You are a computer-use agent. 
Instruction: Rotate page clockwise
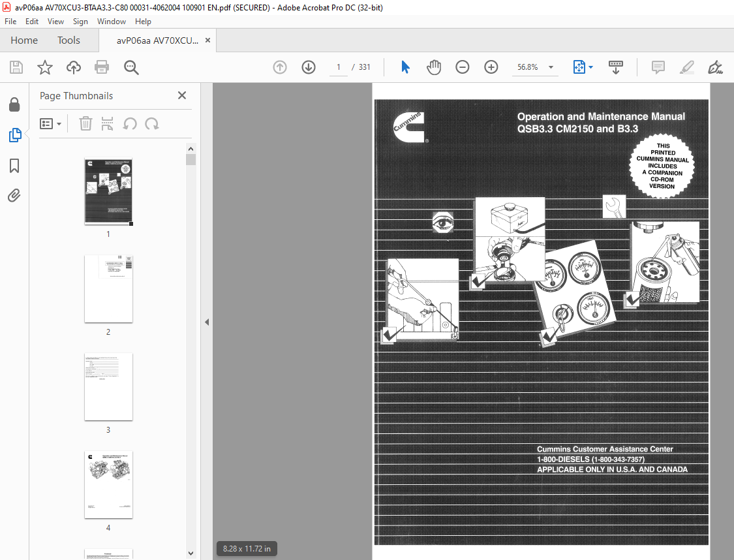[151, 124]
